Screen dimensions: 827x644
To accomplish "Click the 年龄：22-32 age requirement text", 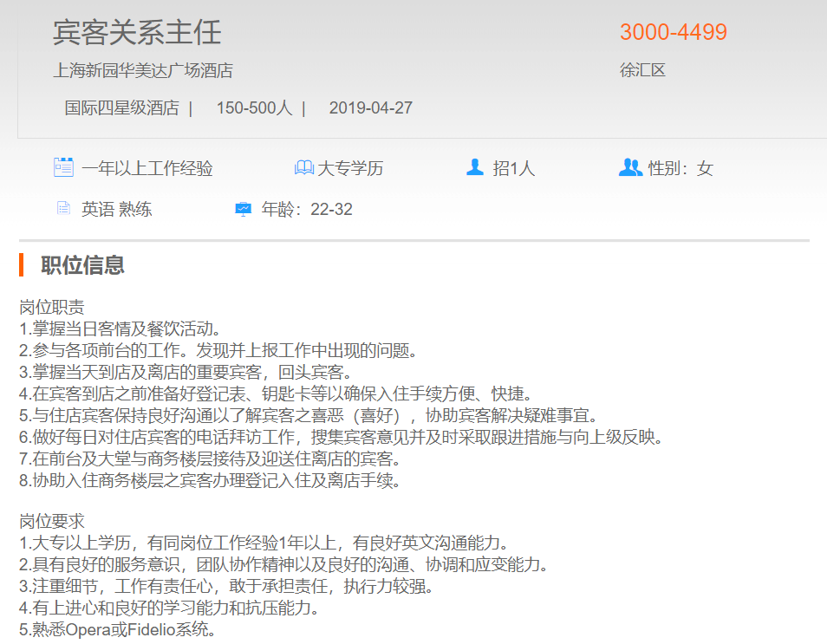I will (307, 209).
